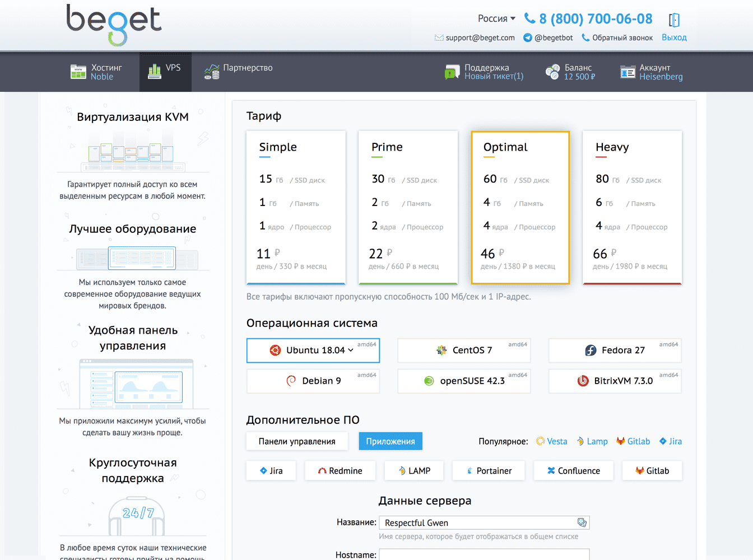Click the Обратный звонок link
This screenshot has width=753, height=560.
(x=622, y=38)
